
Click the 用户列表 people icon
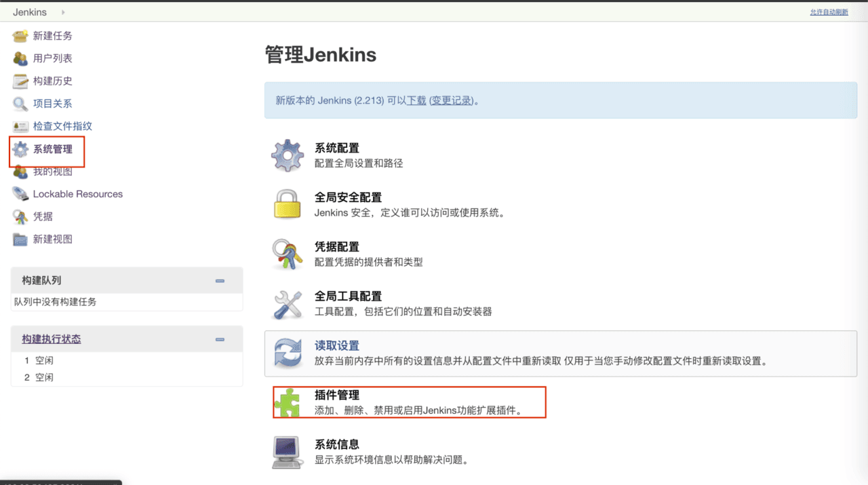pos(20,58)
